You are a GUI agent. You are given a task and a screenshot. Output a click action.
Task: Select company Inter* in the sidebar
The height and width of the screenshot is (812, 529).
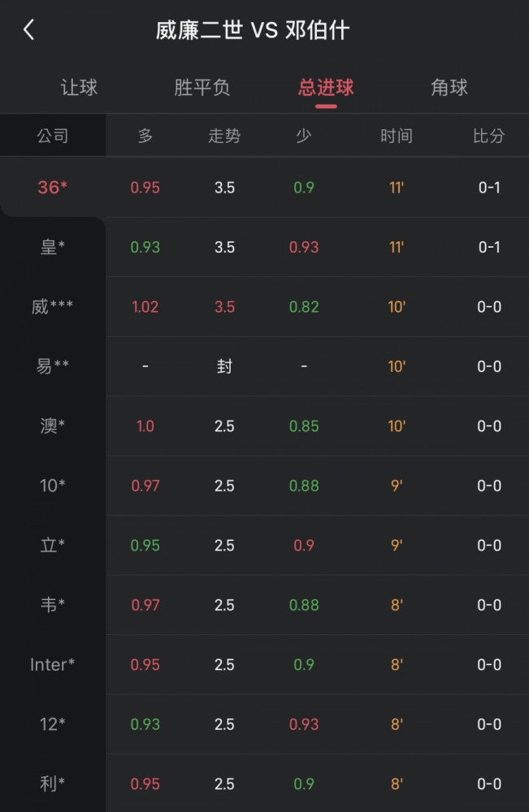pyautogui.click(x=52, y=664)
